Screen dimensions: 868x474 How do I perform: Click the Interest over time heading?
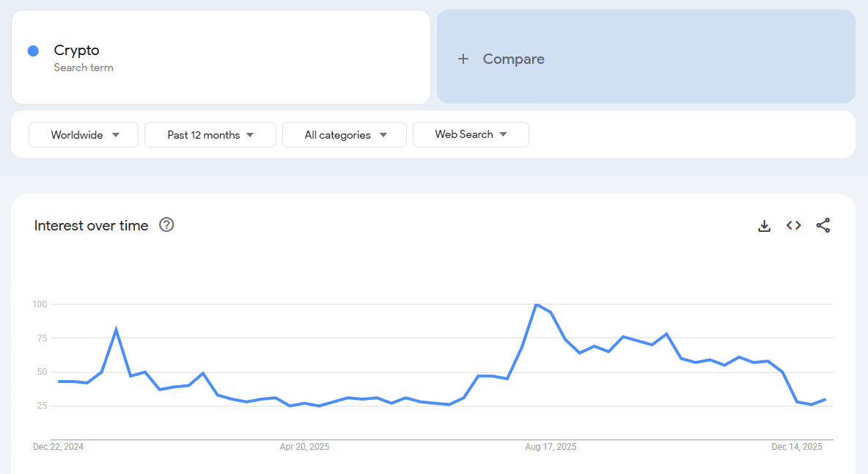[x=91, y=225]
